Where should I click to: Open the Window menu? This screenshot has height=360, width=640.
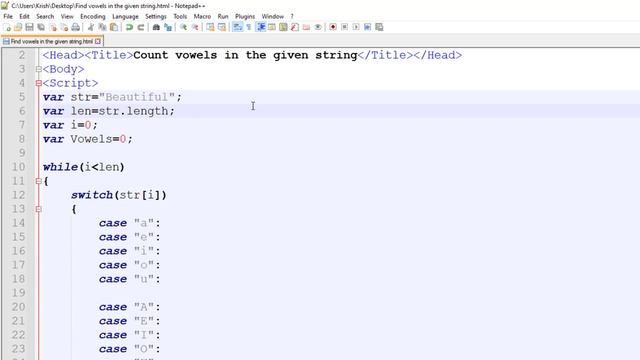pyautogui.click(x=273, y=16)
